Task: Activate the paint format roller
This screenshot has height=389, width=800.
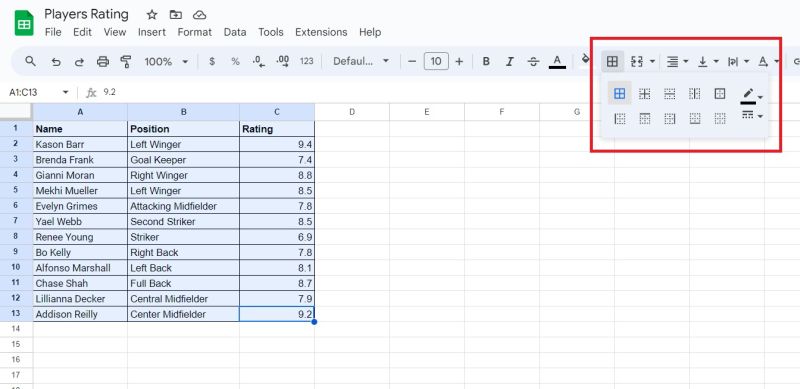Action: click(x=126, y=62)
